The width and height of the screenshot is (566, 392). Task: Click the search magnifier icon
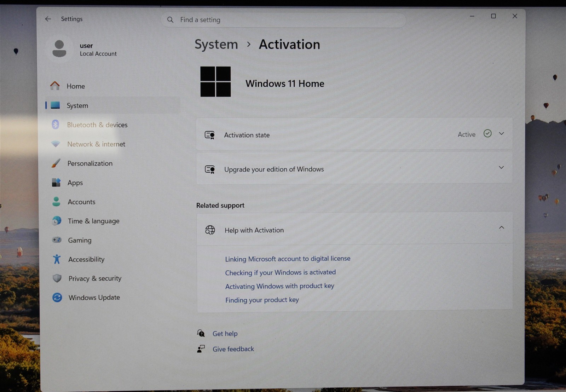[170, 20]
